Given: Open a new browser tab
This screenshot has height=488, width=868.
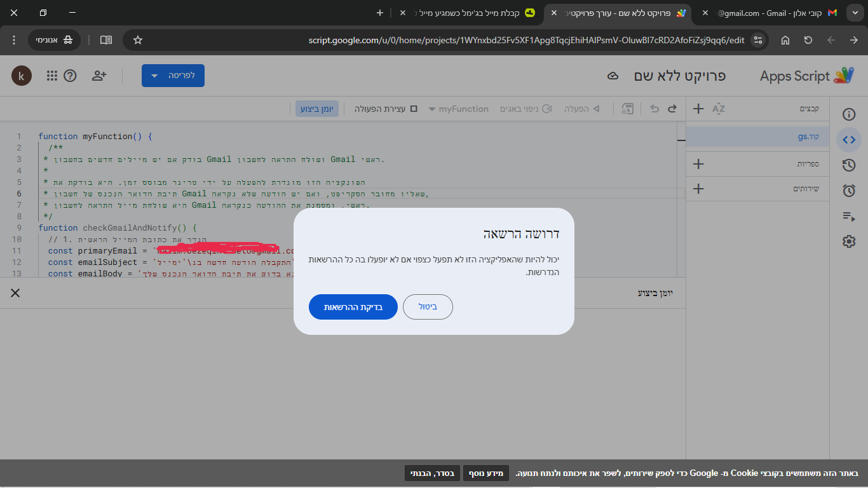Looking at the screenshot, I should tap(380, 13).
